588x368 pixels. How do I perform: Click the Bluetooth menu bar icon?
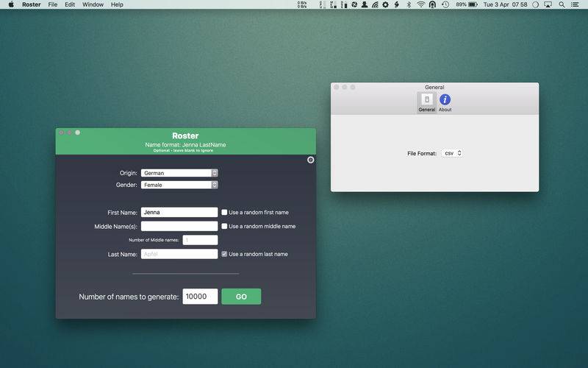click(409, 4)
